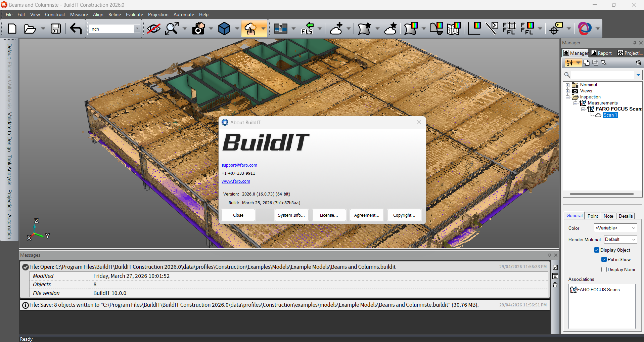Close the About BuildIT dialog via Close button

(x=238, y=215)
